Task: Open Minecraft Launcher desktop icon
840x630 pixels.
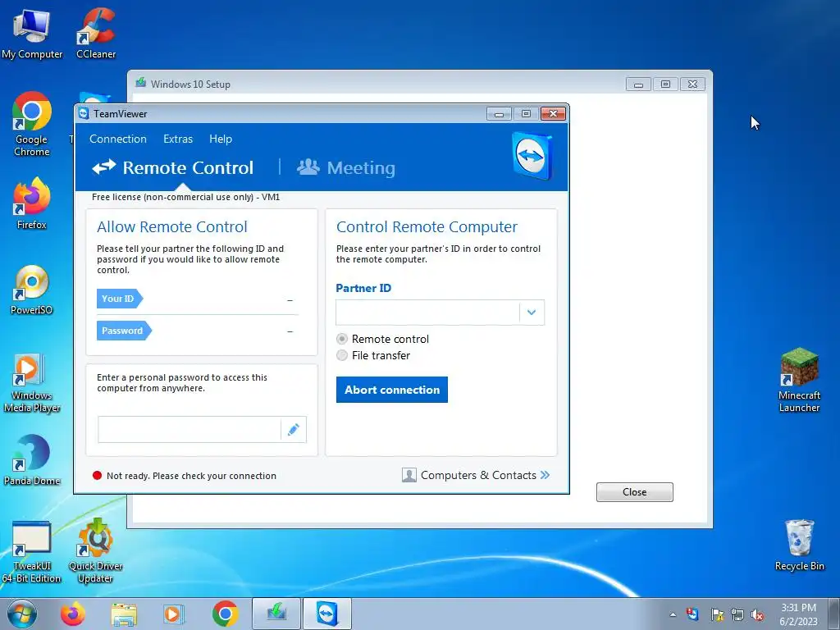Action: (799, 381)
